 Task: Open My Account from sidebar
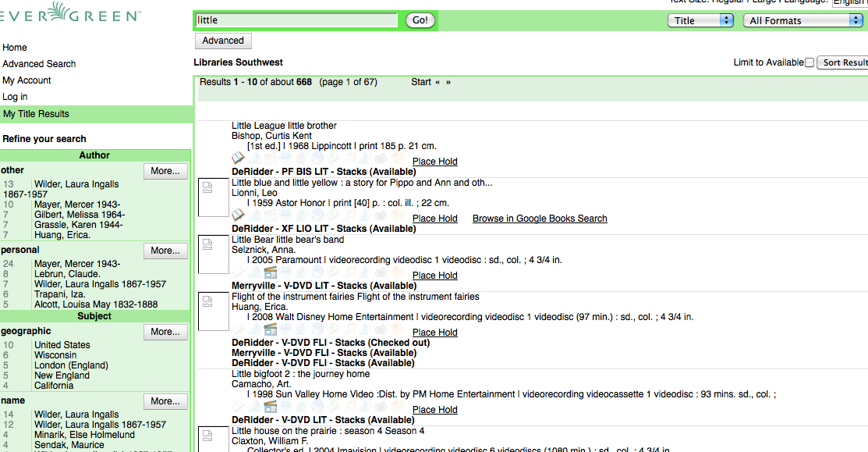(27, 80)
